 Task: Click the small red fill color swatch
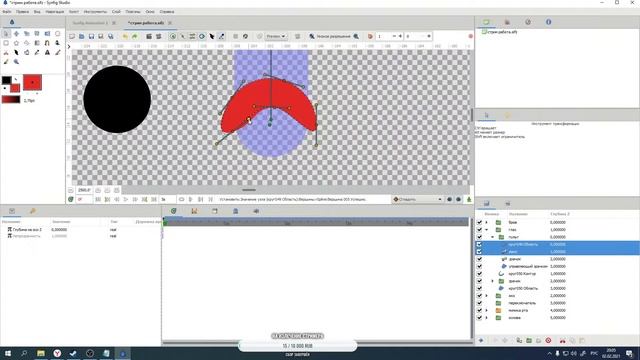coord(15,88)
